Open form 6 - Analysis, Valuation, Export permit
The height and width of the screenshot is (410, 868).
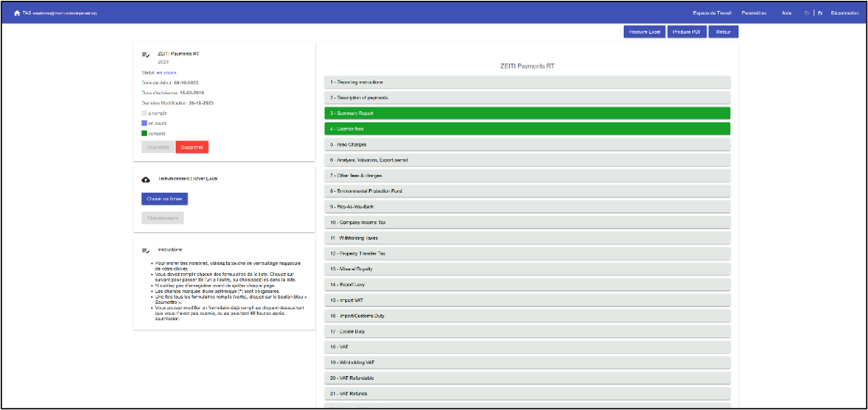[527, 160]
